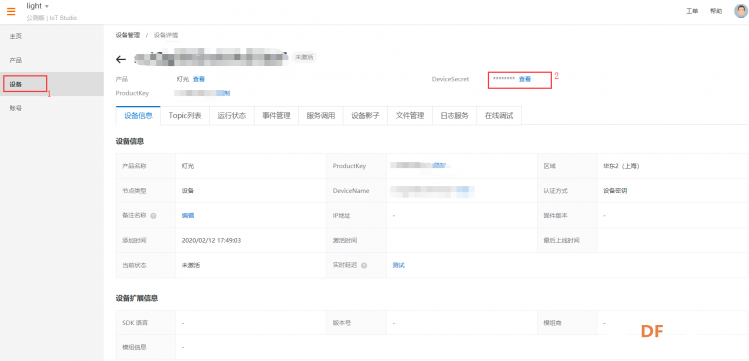Click 编辑 link for 备注名称
The height and width of the screenshot is (361, 749).
(x=188, y=215)
